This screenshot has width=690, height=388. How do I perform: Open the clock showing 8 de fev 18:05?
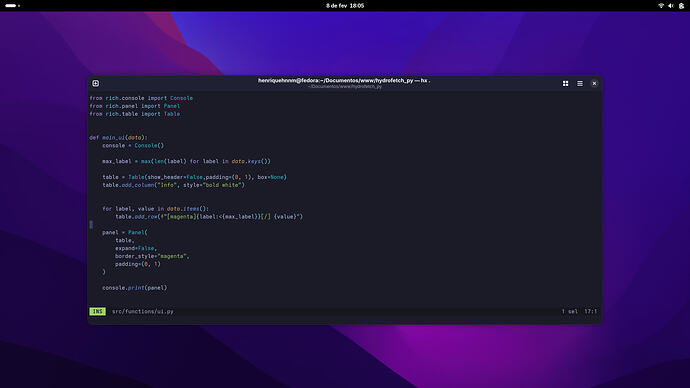pyautogui.click(x=345, y=6)
